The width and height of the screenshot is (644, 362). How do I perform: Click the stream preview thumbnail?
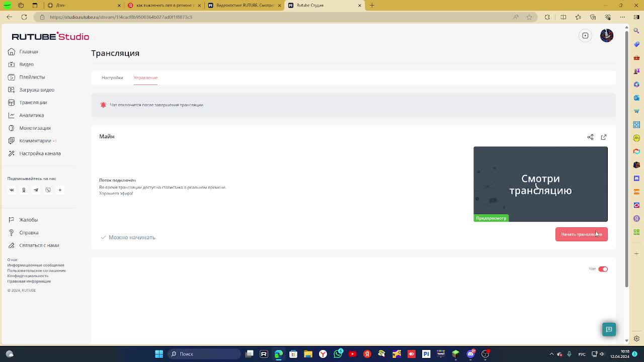pyautogui.click(x=540, y=184)
